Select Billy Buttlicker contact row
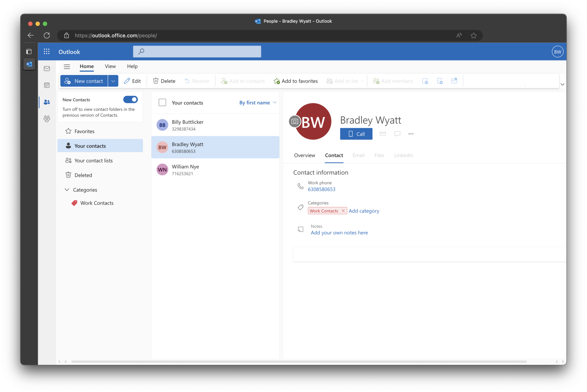This screenshot has height=392, width=587. (215, 125)
